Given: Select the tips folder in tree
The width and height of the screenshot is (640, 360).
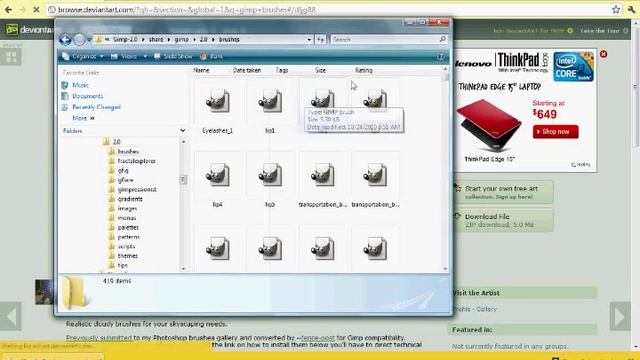Looking at the screenshot, I should pyautogui.click(x=122, y=265).
